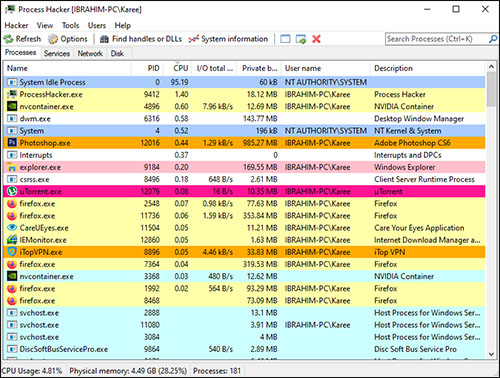Click the 985.27 MB private bytes value
This screenshot has height=378, width=500.
pos(260,143)
